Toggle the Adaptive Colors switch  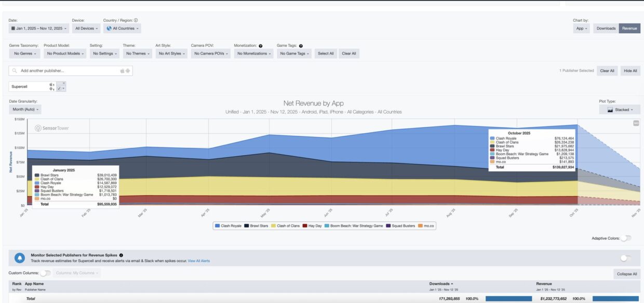626,238
